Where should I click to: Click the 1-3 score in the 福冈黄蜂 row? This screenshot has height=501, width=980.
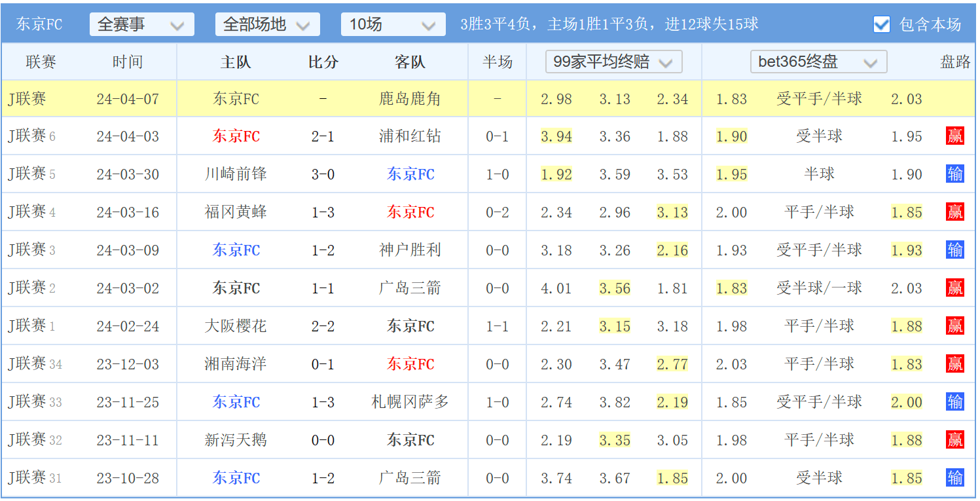(323, 212)
